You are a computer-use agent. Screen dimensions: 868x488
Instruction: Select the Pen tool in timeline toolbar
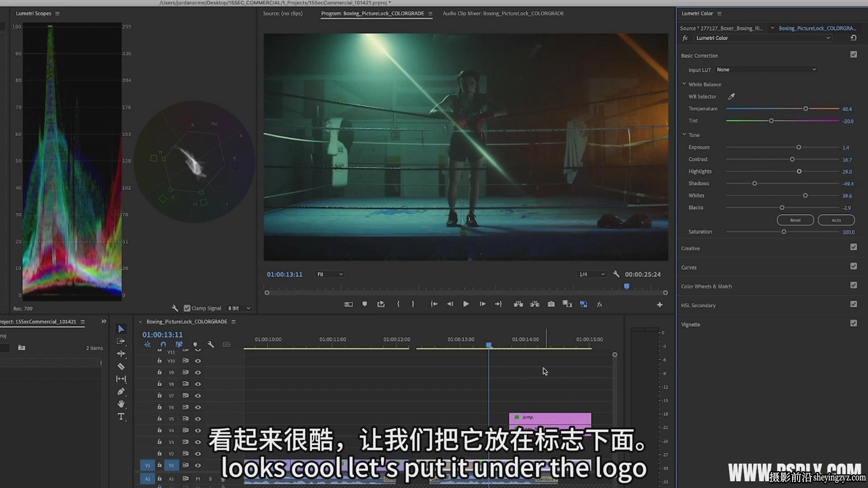pos(121,391)
